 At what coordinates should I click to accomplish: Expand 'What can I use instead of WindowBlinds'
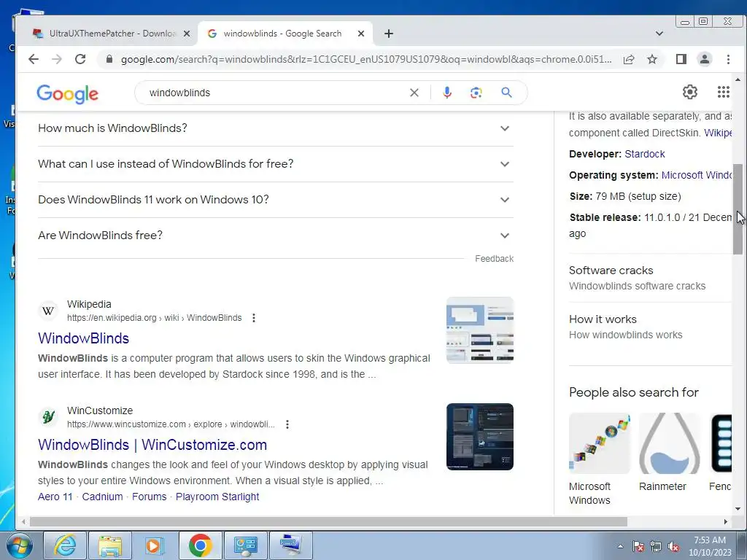coord(275,164)
